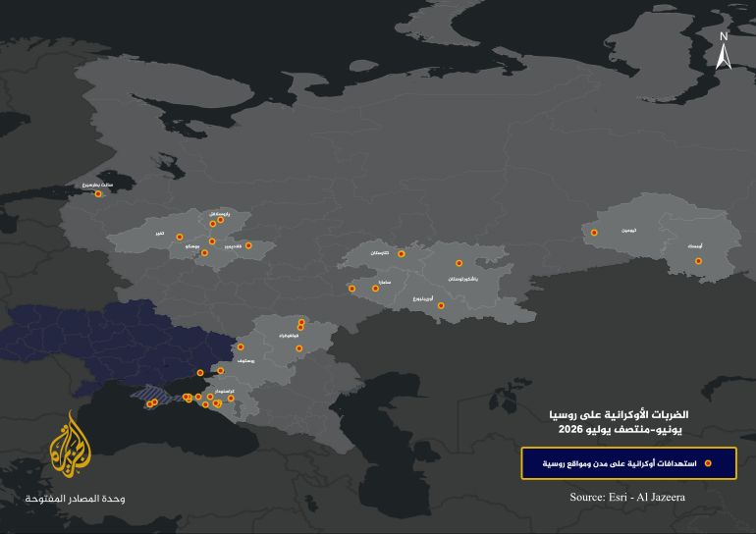Viewport: 756px width, 534px height.
Task: Click the Omsk strike marker
Action: 698,261
